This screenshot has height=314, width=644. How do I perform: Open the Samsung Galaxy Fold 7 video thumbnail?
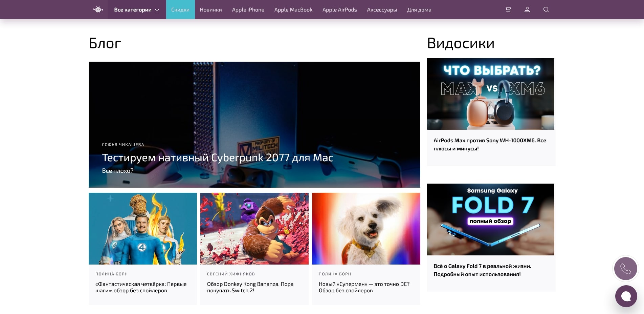pyautogui.click(x=491, y=219)
